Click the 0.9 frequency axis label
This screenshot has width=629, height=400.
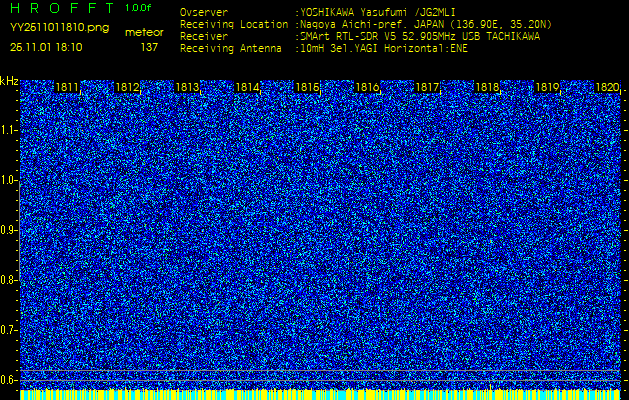[x=7, y=230]
